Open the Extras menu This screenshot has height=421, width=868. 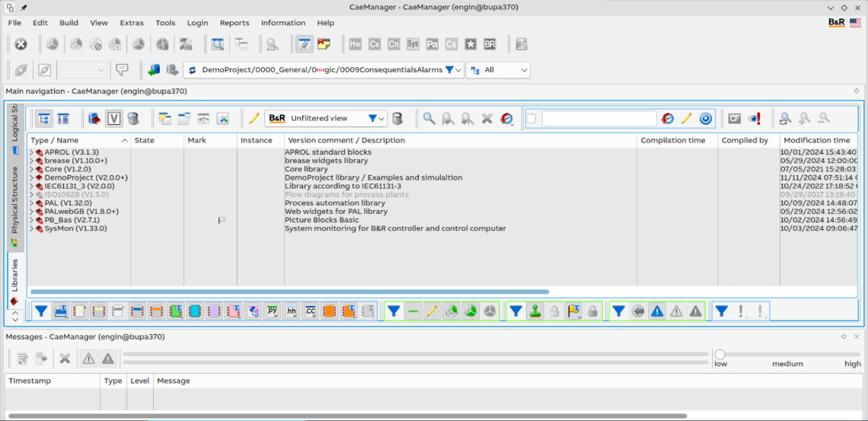[132, 23]
